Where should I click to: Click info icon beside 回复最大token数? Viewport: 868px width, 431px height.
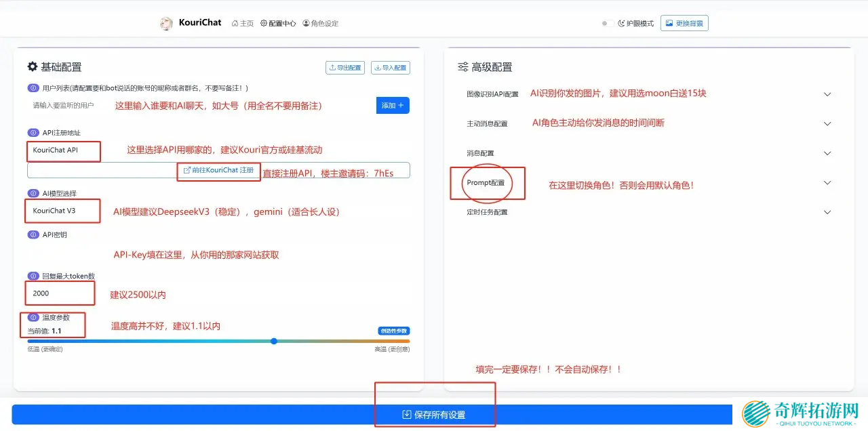[x=33, y=276]
